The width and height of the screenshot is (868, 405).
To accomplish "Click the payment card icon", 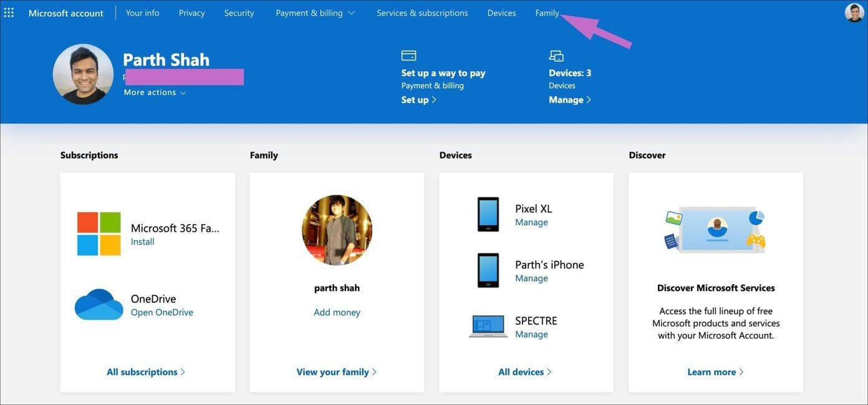I will coord(408,56).
